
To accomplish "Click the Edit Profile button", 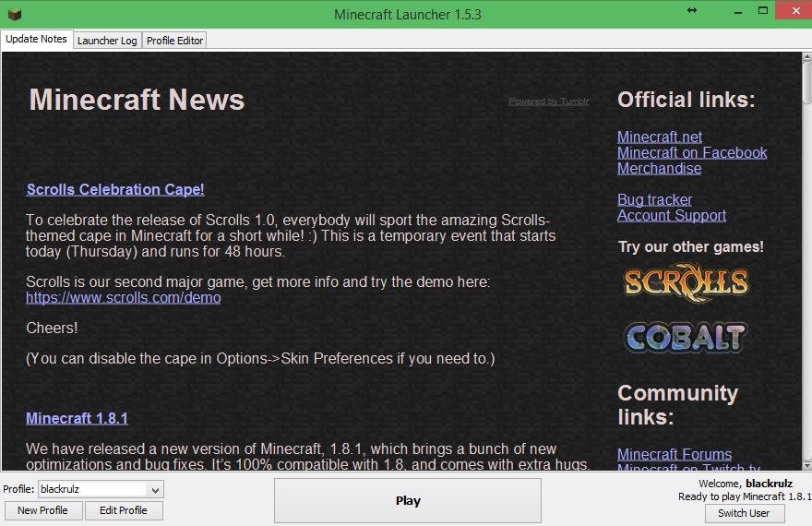I will (x=124, y=510).
